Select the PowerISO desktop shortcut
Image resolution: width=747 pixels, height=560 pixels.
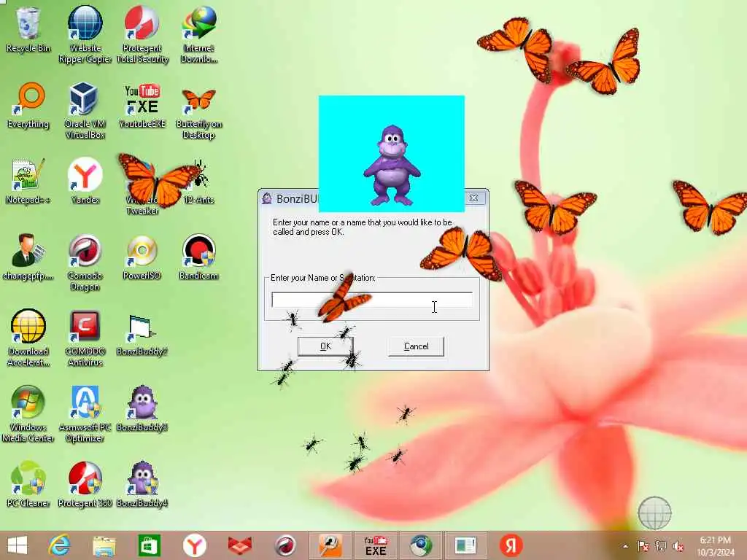[142, 257]
